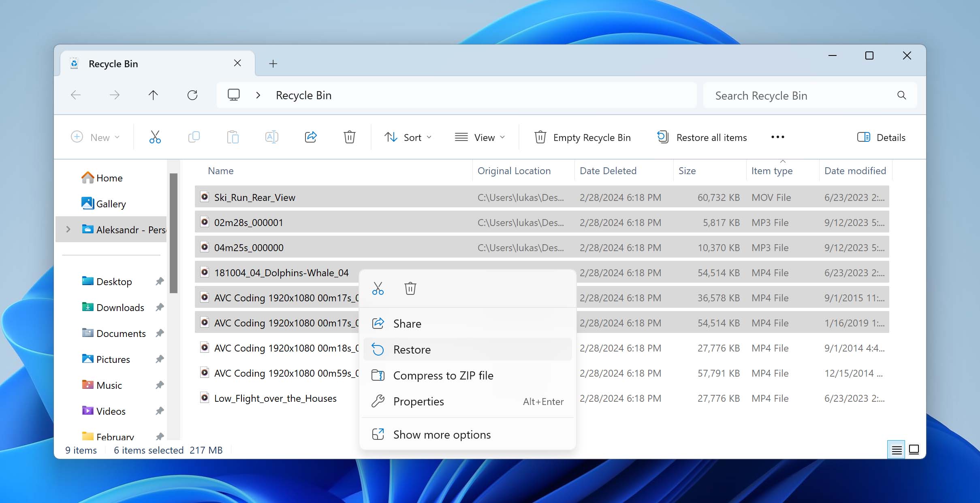Click the Rename icon in toolbar
The image size is (980, 503).
(x=271, y=136)
